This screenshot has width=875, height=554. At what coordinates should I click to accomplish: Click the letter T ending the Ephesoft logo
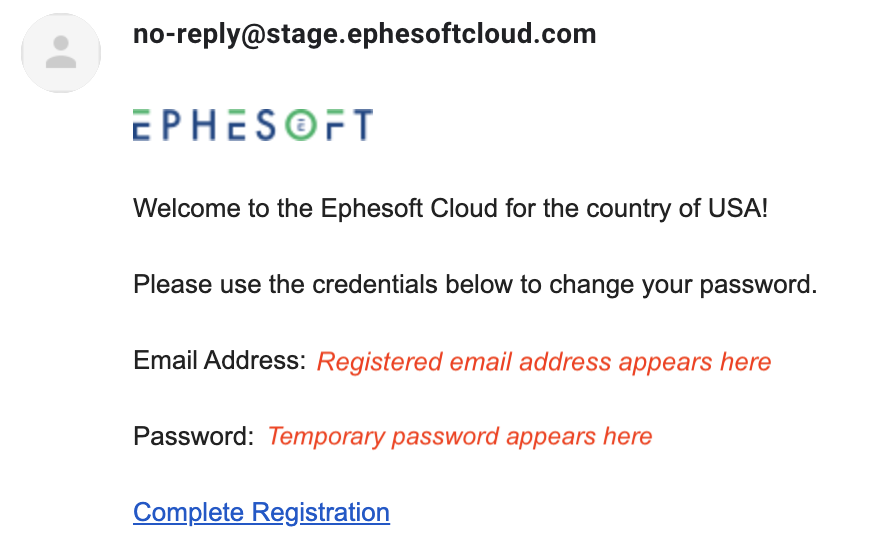tap(363, 124)
